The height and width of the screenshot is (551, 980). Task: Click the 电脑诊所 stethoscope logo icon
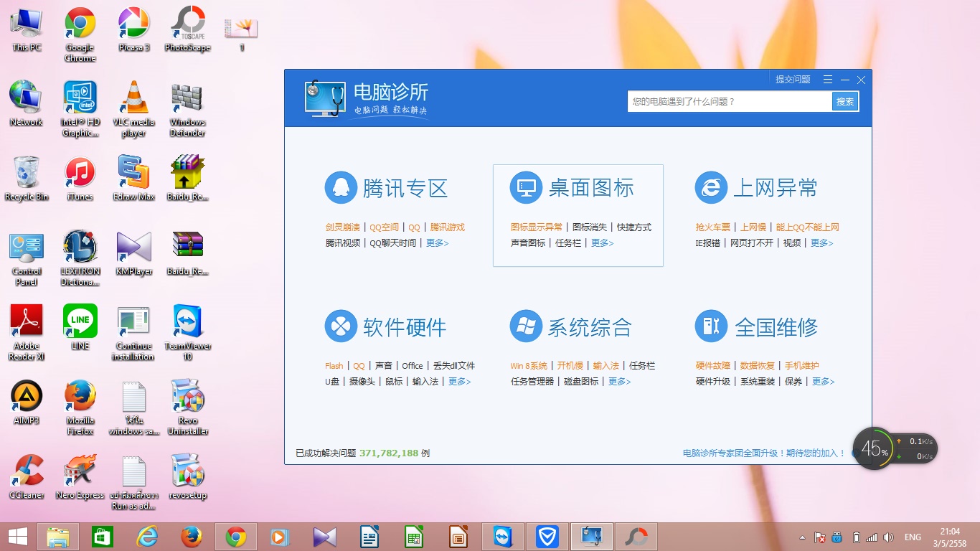[x=324, y=98]
